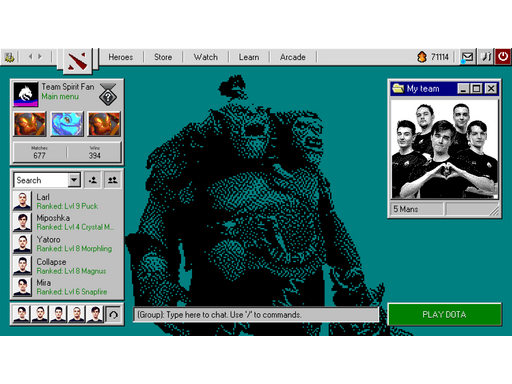Click the group chat input field
Image resolution: width=512 pixels, height=384 pixels.
click(x=256, y=315)
